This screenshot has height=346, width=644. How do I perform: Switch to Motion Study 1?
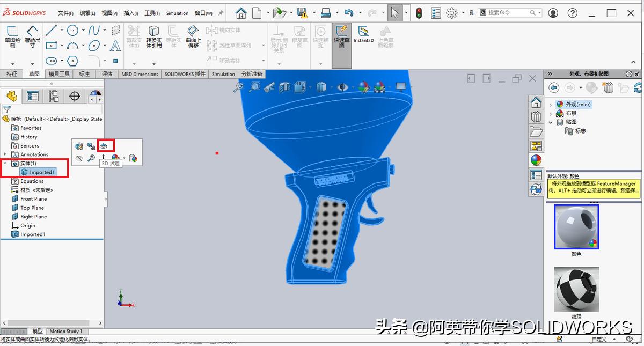(66, 331)
